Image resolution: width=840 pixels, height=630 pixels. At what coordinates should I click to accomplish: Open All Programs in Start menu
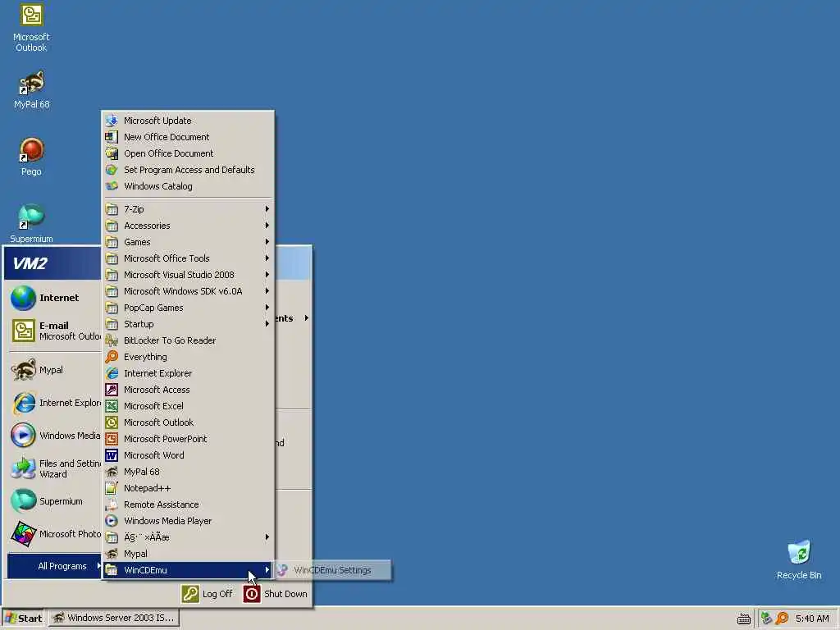coord(55,566)
